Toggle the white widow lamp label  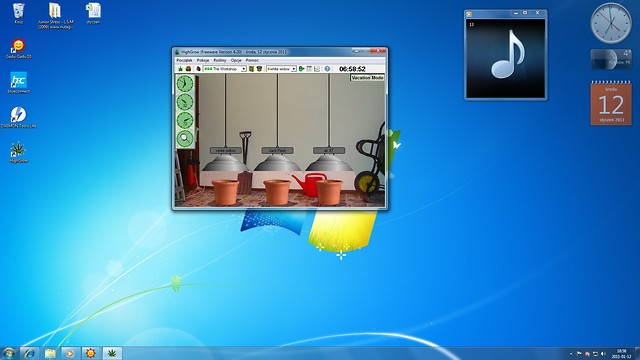(x=226, y=151)
